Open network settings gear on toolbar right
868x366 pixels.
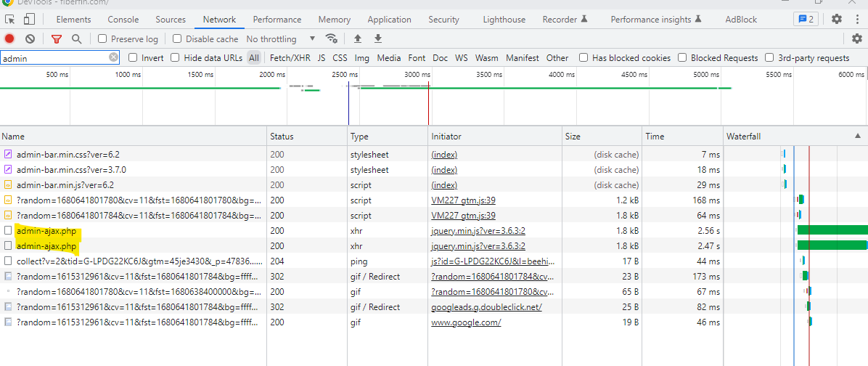pyautogui.click(x=857, y=38)
